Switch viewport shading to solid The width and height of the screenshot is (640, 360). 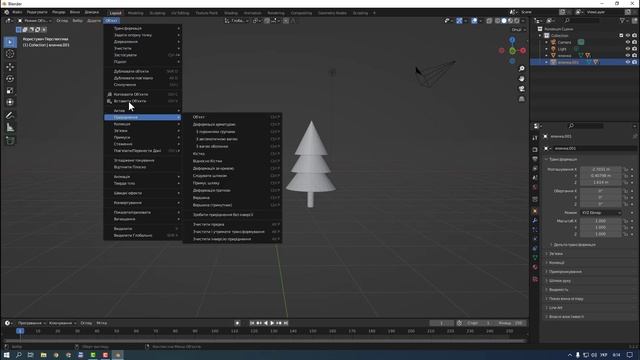pos(504,20)
